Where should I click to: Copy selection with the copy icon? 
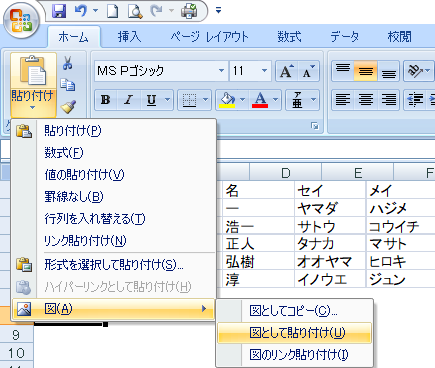pos(68,85)
